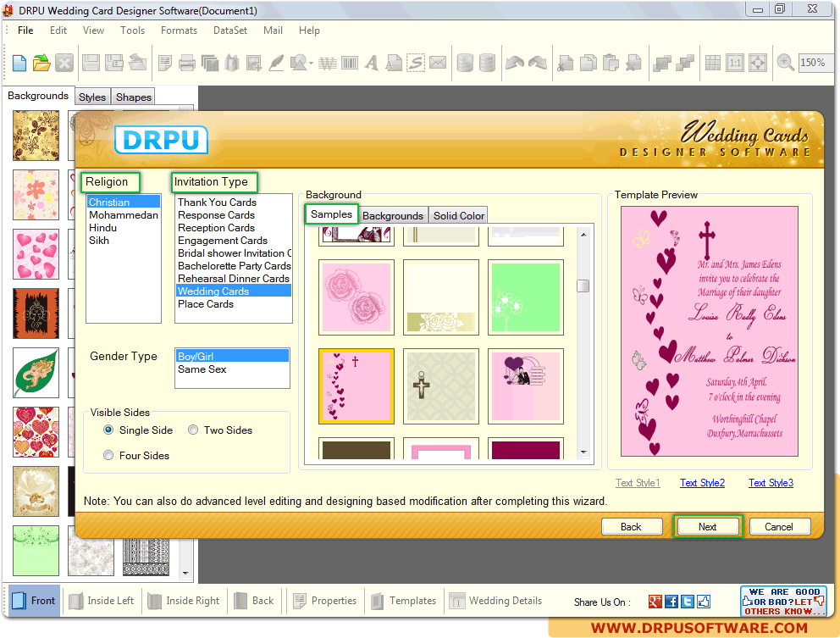Select the Single Side radio button

coord(108,430)
